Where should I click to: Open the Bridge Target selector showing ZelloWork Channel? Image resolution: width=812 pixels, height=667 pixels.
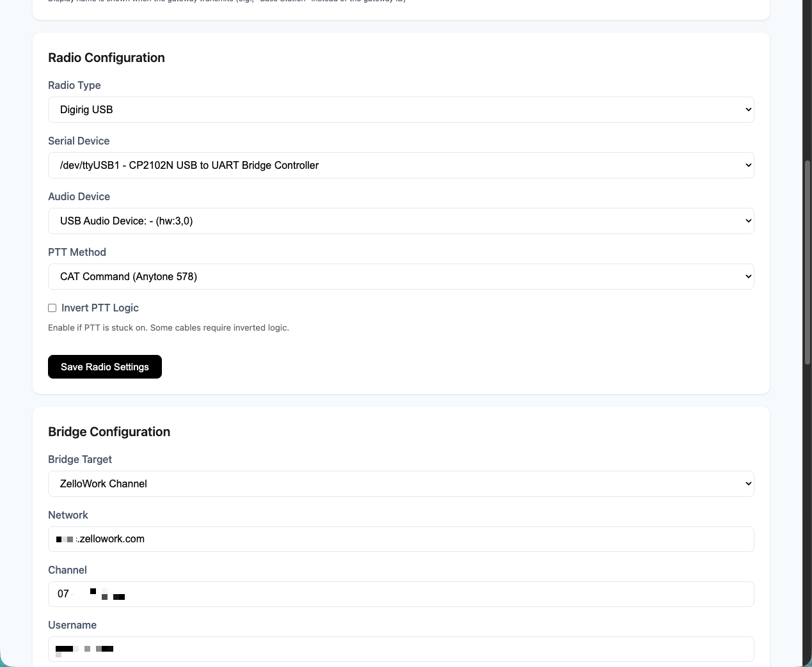pyautogui.click(x=401, y=483)
